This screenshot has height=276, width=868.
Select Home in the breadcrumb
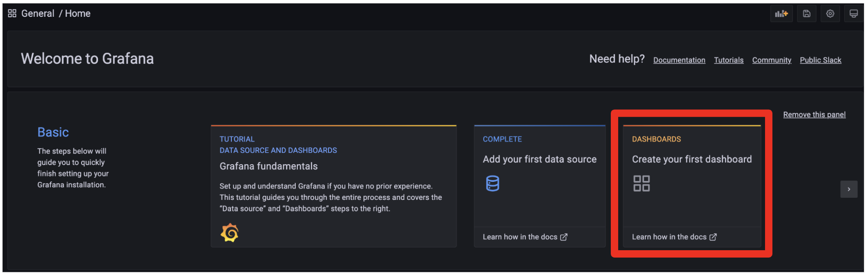[78, 14]
